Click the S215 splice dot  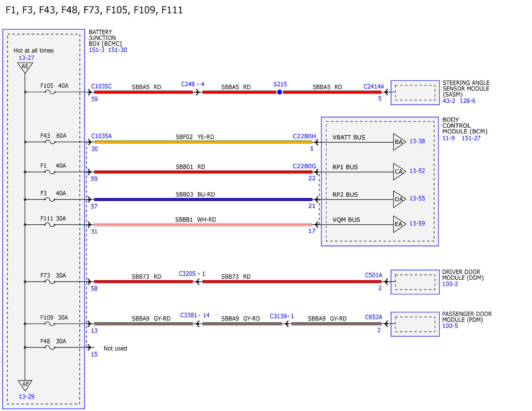280,92
